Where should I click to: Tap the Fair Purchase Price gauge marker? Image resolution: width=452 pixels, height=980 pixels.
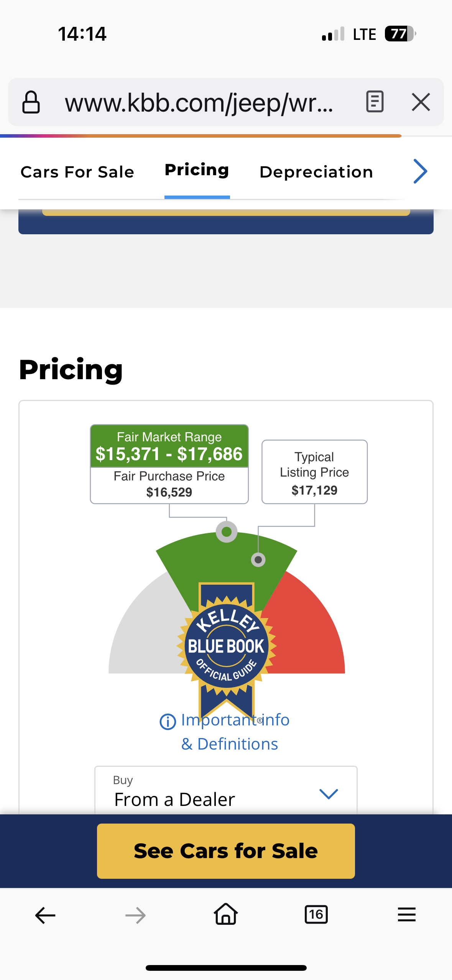[227, 532]
